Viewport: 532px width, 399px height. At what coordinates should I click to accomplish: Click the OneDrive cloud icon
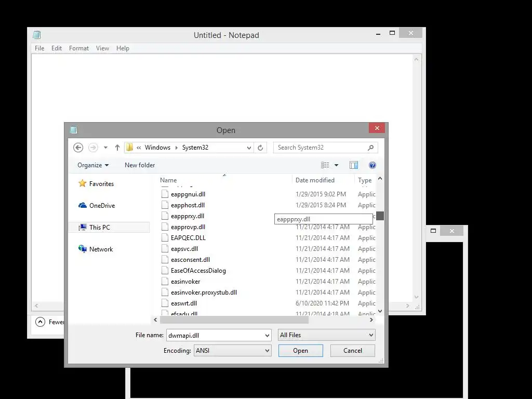tap(83, 205)
